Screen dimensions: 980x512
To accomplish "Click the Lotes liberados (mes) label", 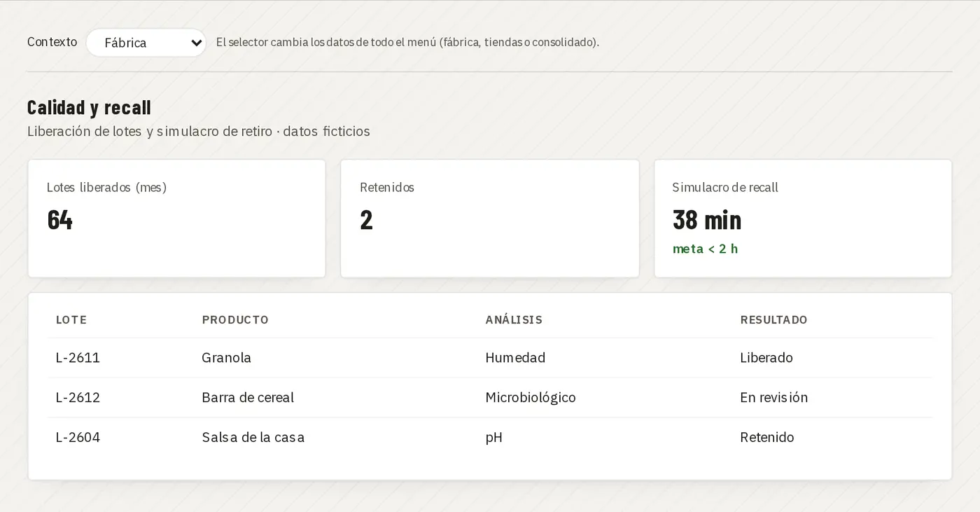I will click(x=106, y=187).
